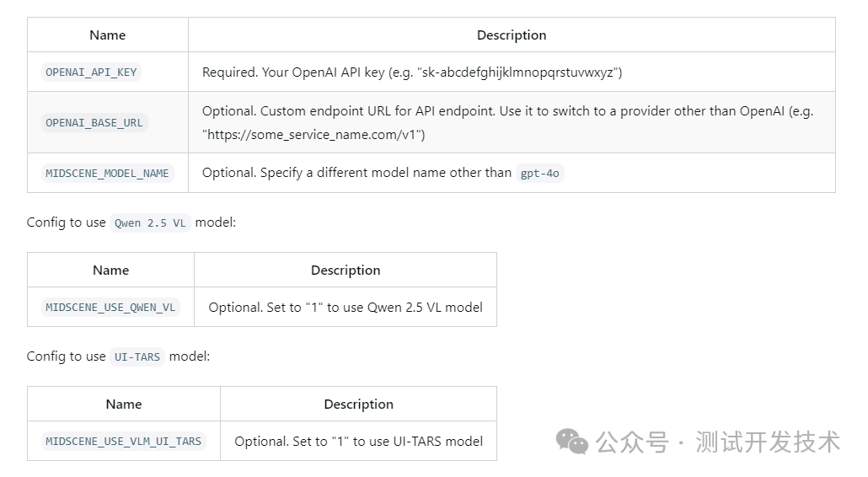
Task: Click the OpenAI API key description text
Action: click(x=412, y=72)
